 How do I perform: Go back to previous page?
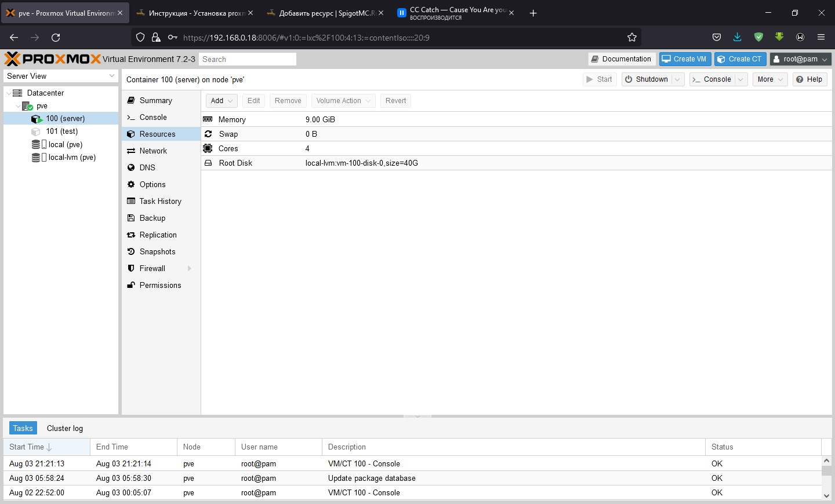[x=14, y=37]
